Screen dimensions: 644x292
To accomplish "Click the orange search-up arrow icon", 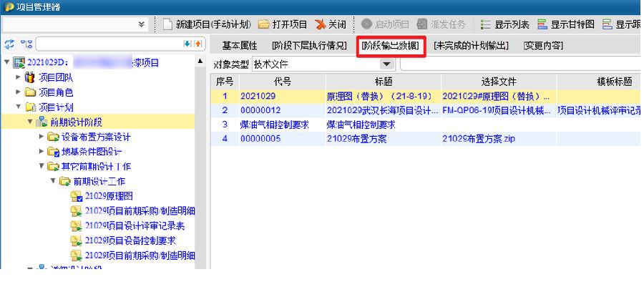I will coord(198,44).
